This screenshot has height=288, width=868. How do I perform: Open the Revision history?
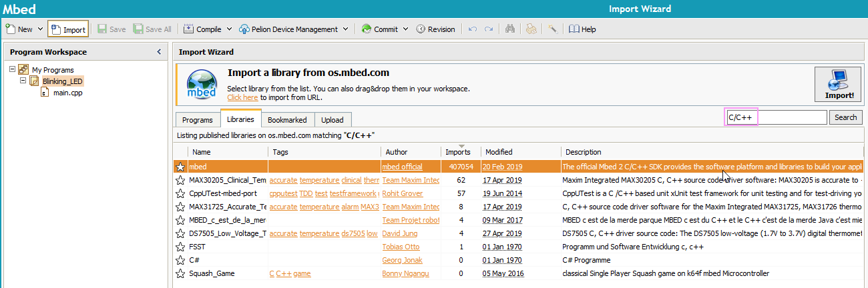[435, 29]
